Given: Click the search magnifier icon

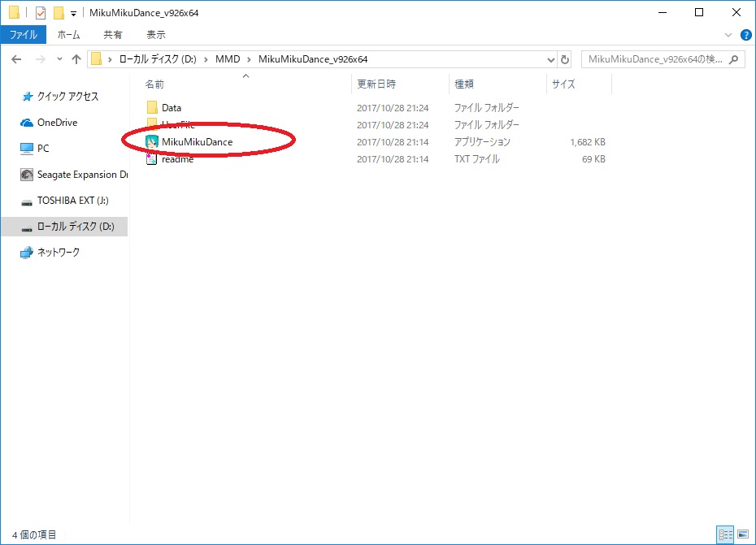Looking at the screenshot, I should point(733,59).
